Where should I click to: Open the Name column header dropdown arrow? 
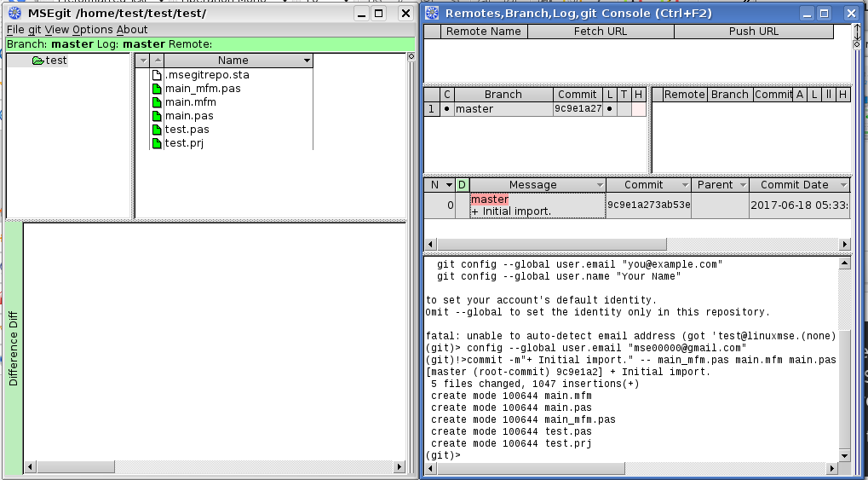pos(307,61)
